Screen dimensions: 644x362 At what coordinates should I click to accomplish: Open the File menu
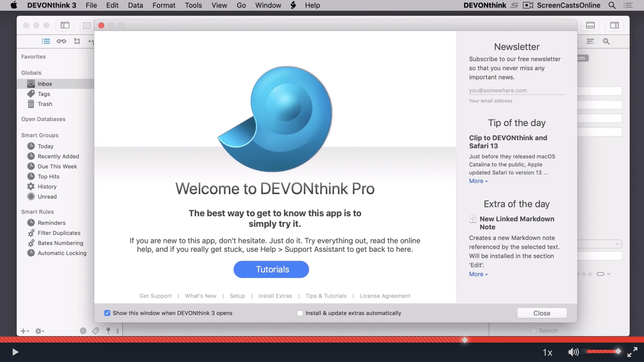point(91,5)
